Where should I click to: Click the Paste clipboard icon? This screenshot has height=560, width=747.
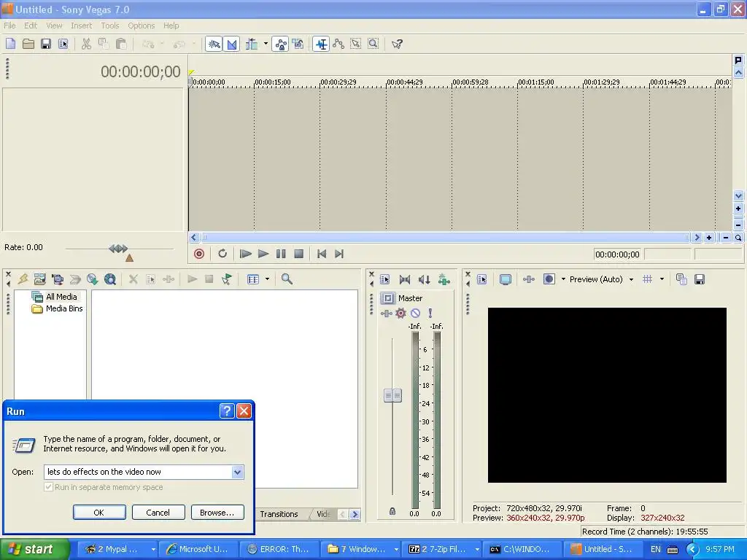coord(121,44)
